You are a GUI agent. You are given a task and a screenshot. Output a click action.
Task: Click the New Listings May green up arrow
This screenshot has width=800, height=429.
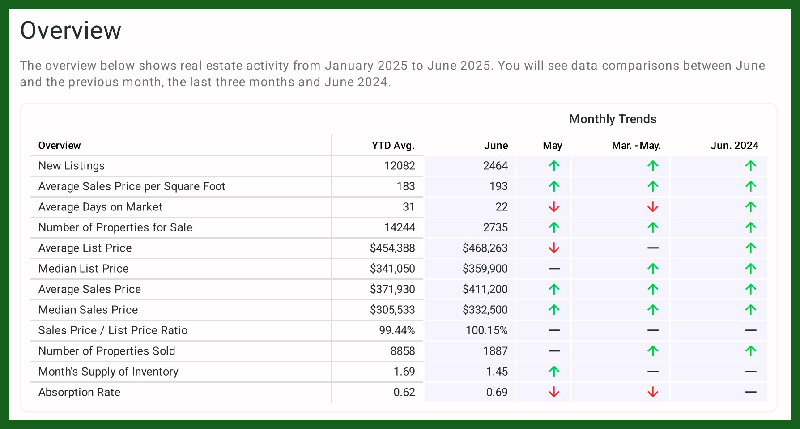[553, 165]
